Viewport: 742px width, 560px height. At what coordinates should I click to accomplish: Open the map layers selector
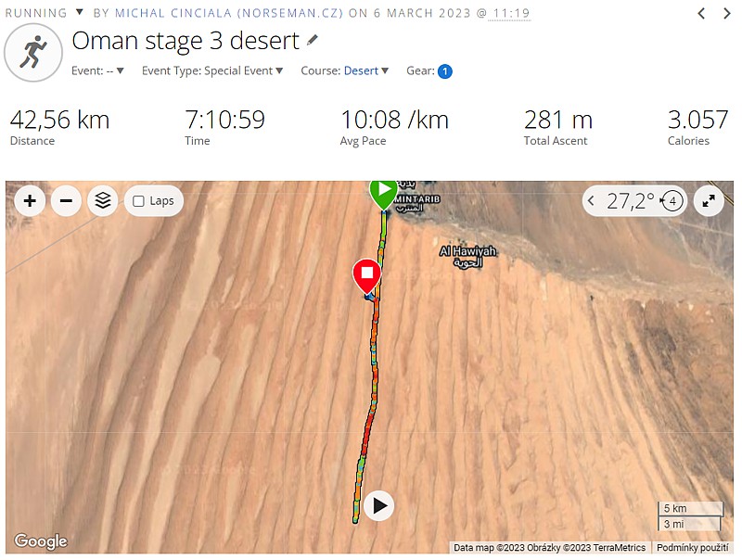pos(103,201)
